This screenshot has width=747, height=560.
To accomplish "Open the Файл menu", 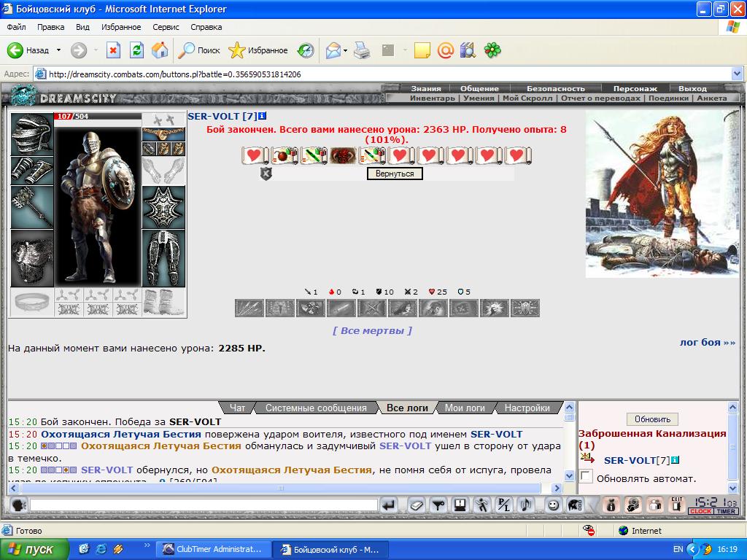I will [16, 27].
